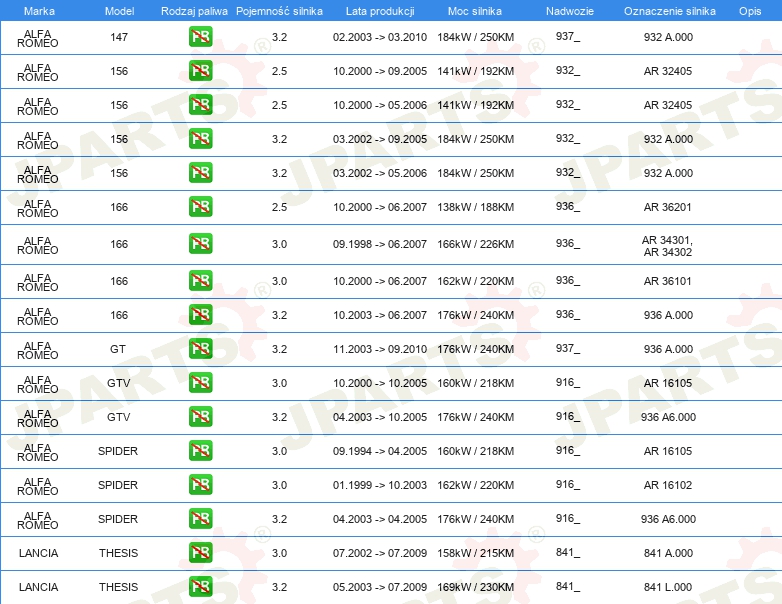The image size is (782, 604).
Task: Select engine code '936 A6.000' in GTV row
Action: coord(668,417)
